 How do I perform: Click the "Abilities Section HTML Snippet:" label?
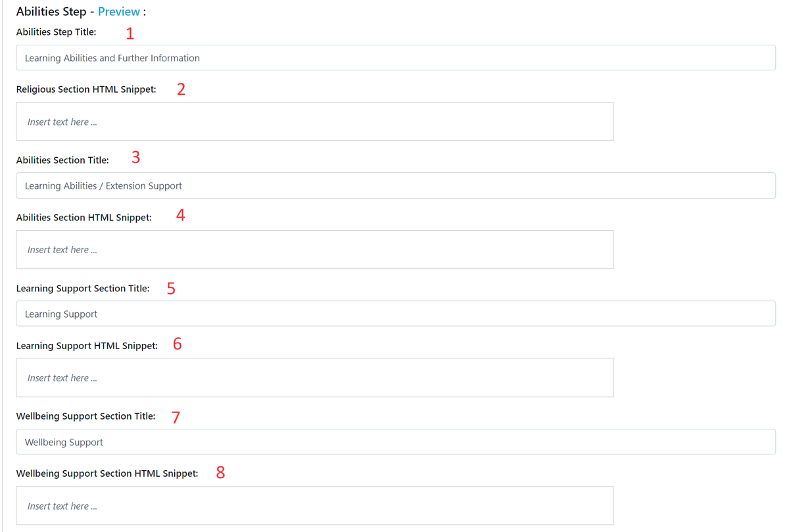pos(84,218)
